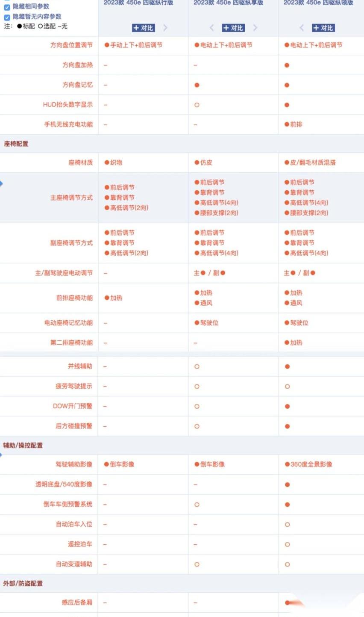364x617 pixels.
Task: Click 加热 in 第二排座椅功能 row
Action: [x=294, y=342]
